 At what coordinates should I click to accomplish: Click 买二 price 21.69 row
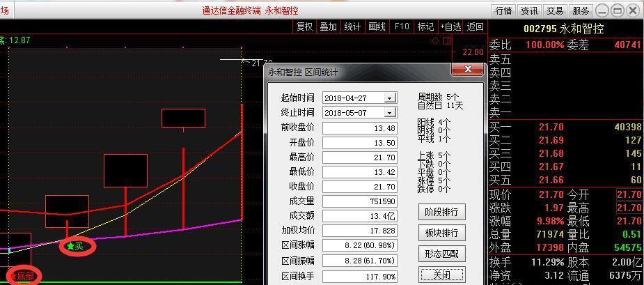click(x=565, y=140)
